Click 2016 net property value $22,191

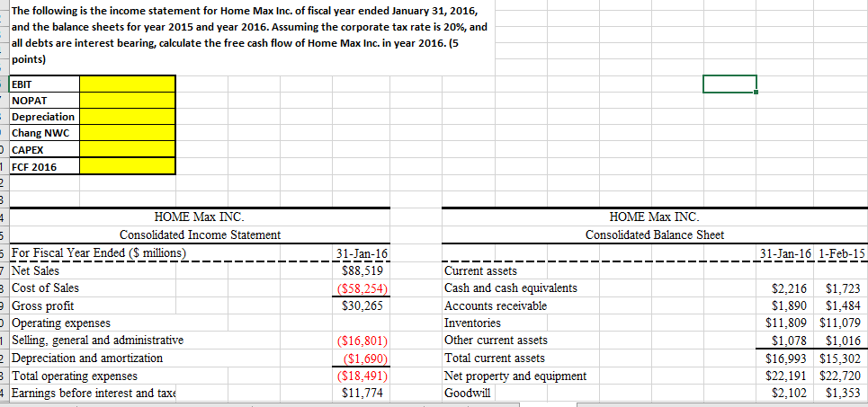tap(786, 376)
